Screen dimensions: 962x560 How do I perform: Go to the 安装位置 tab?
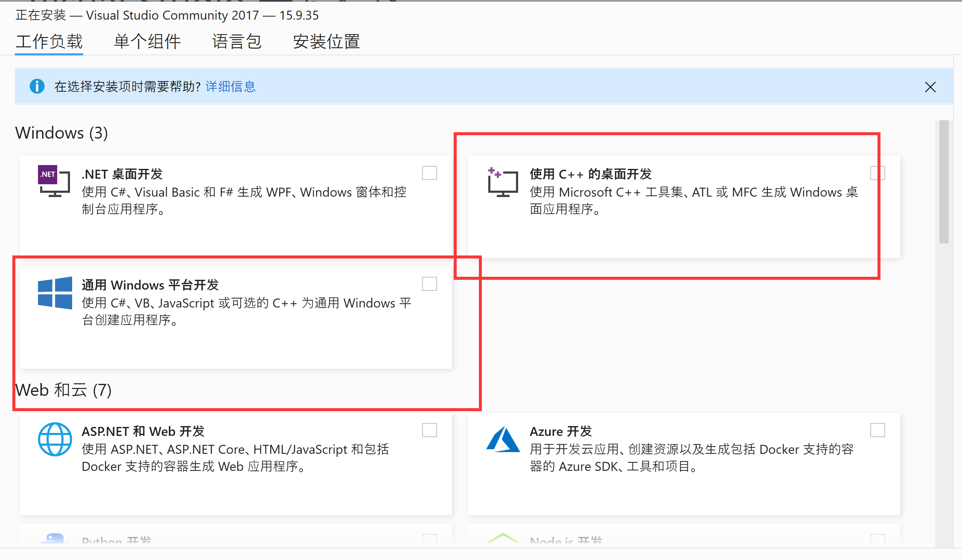(x=326, y=41)
